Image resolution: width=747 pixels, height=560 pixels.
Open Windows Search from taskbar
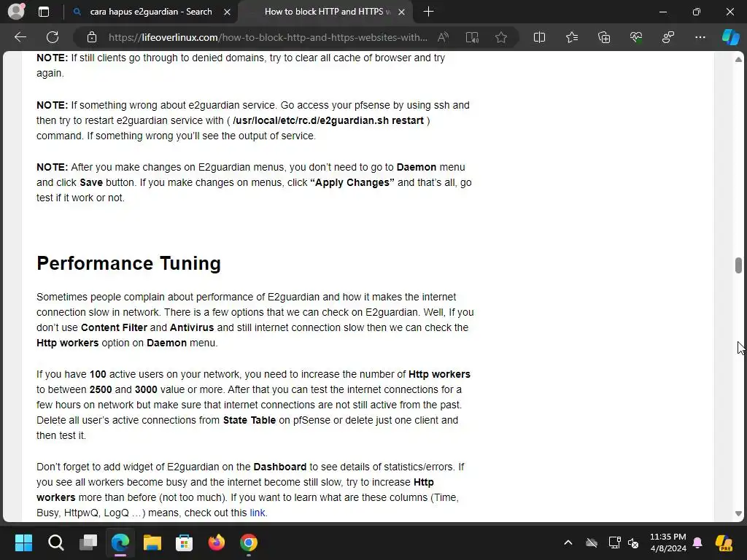tap(55, 542)
